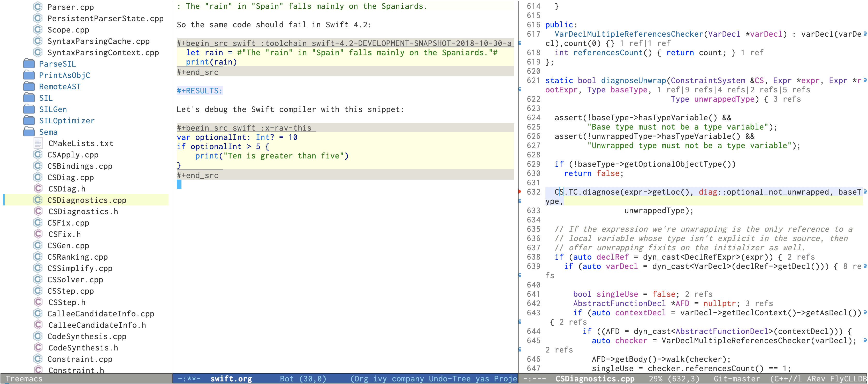Click the header icon beside CSDiag.h

38,188
